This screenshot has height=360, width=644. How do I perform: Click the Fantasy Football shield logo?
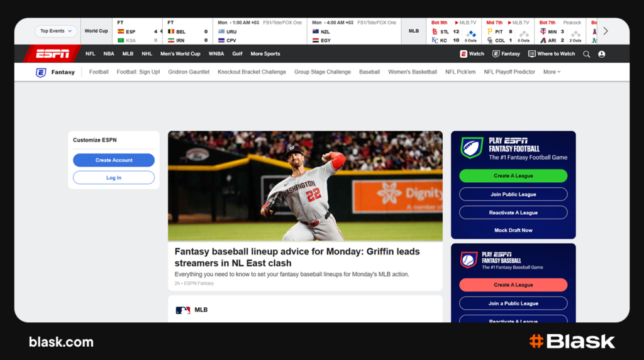click(472, 148)
